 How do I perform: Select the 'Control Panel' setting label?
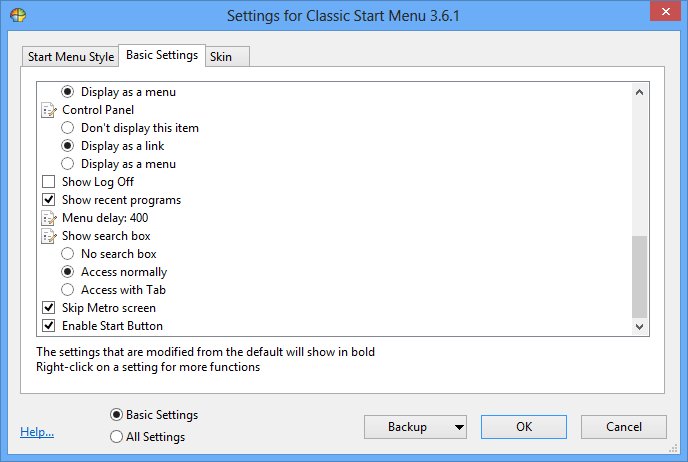[x=98, y=110]
